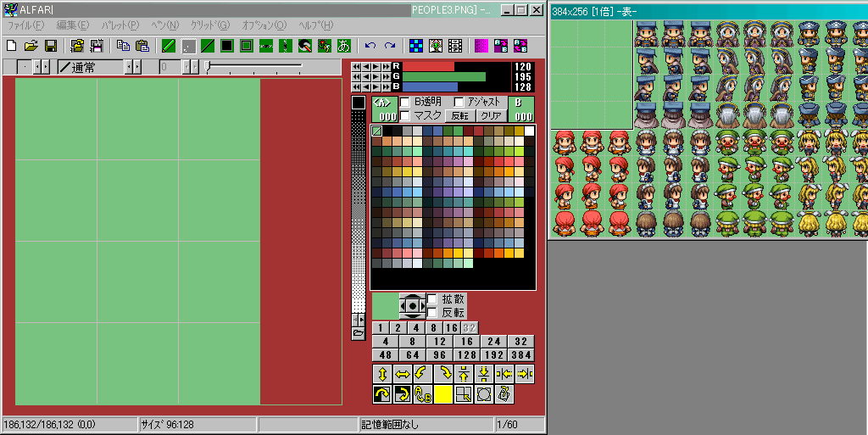Click the vertical flip double-arrow icon
This screenshot has height=435, width=868.
click(382, 374)
